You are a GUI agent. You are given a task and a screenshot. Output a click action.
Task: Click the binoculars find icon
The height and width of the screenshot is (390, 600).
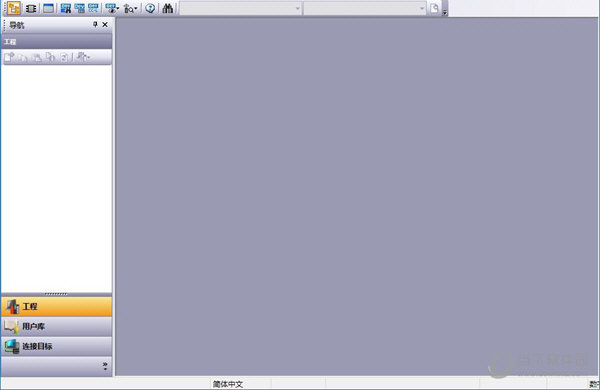[x=168, y=8]
